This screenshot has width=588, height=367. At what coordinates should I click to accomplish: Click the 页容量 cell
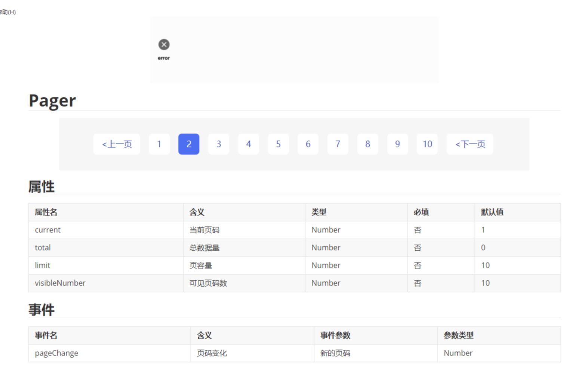click(x=244, y=265)
